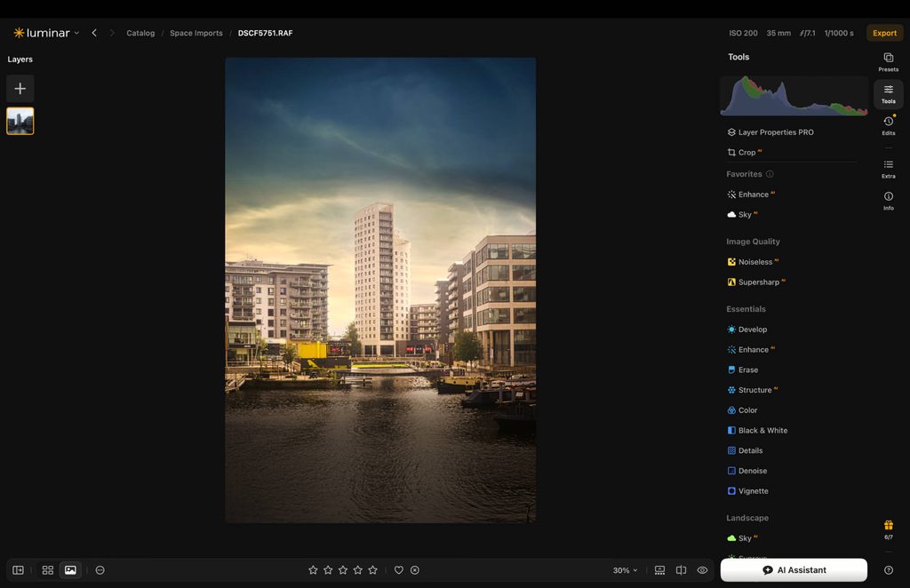Go back with the left chevron
Viewport: 910px width, 588px height.
(94, 33)
